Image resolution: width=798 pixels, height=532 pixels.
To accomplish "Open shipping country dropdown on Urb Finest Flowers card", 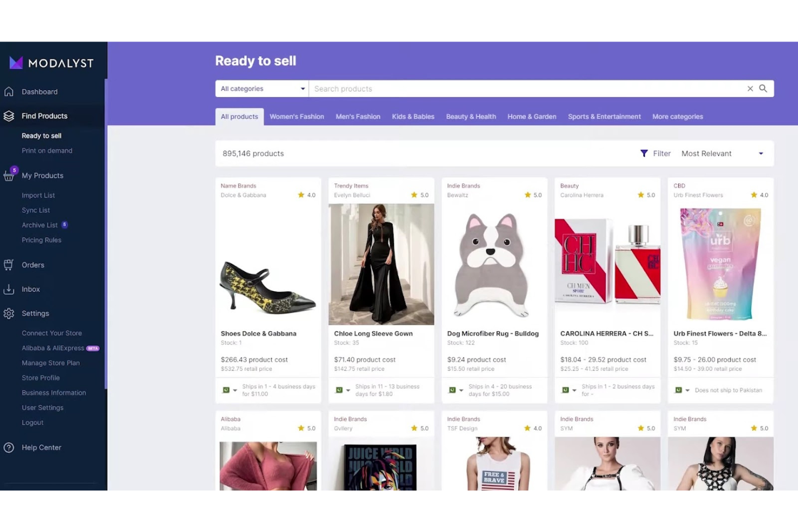I will [x=683, y=390].
